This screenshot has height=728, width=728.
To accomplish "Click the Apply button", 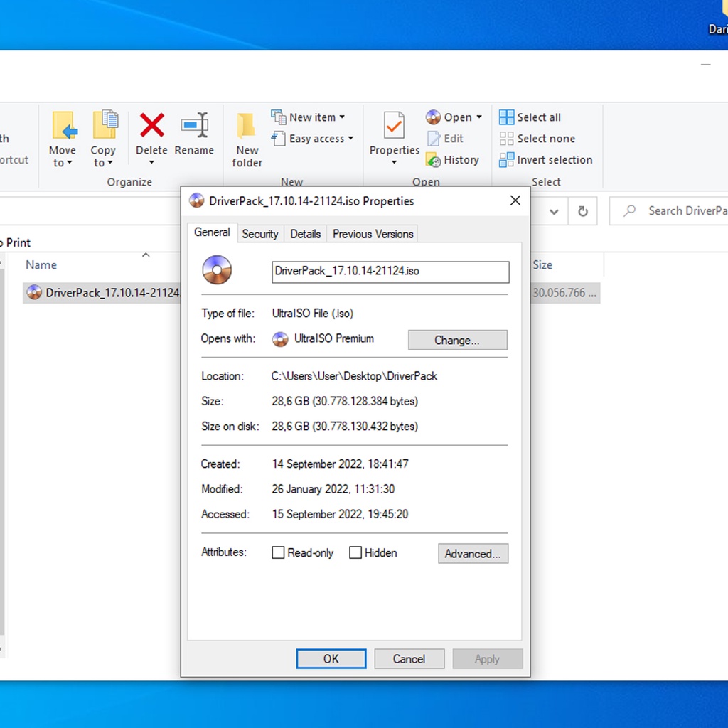I will pos(488,659).
